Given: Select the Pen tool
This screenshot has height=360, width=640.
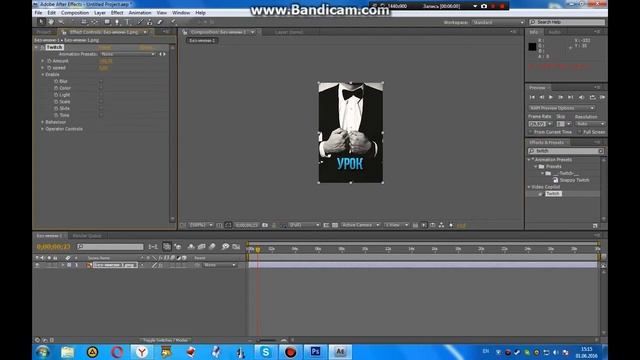Looking at the screenshot, I should click(117, 22).
